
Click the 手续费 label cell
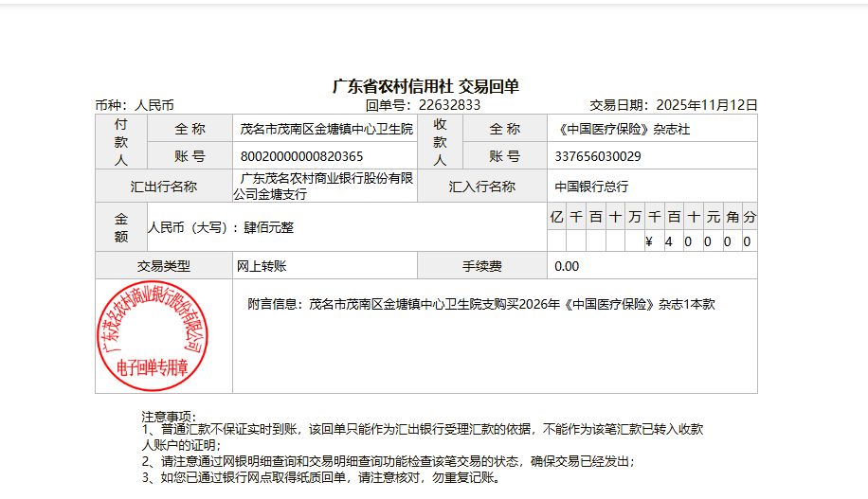(x=482, y=266)
